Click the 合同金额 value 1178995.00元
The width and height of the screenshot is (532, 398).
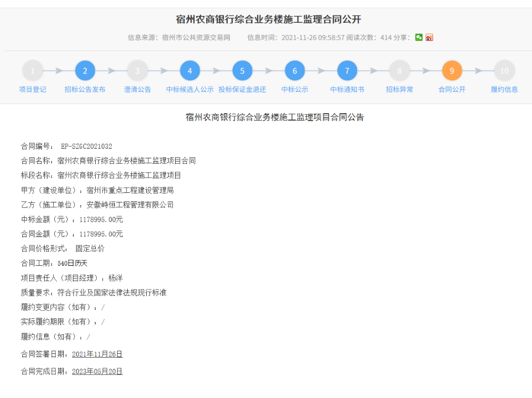point(101,234)
